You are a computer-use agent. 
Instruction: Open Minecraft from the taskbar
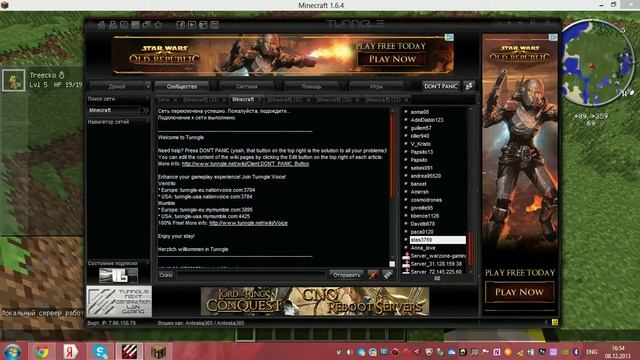point(158,351)
